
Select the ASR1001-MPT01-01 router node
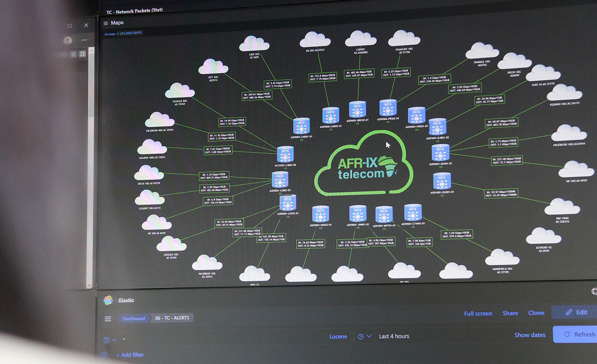pyautogui.click(x=384, y=215)
